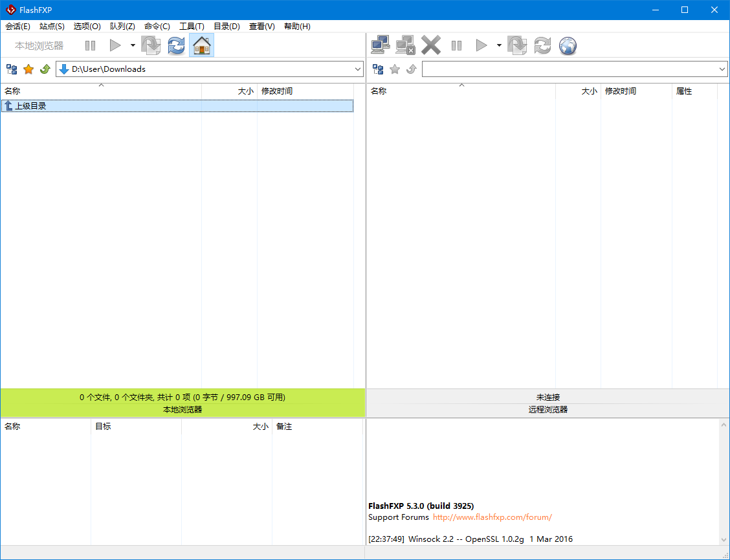Screen dimensions: 730x560
Task: Click the FlashFXP title bar logo
Action: tap(11, 10)
